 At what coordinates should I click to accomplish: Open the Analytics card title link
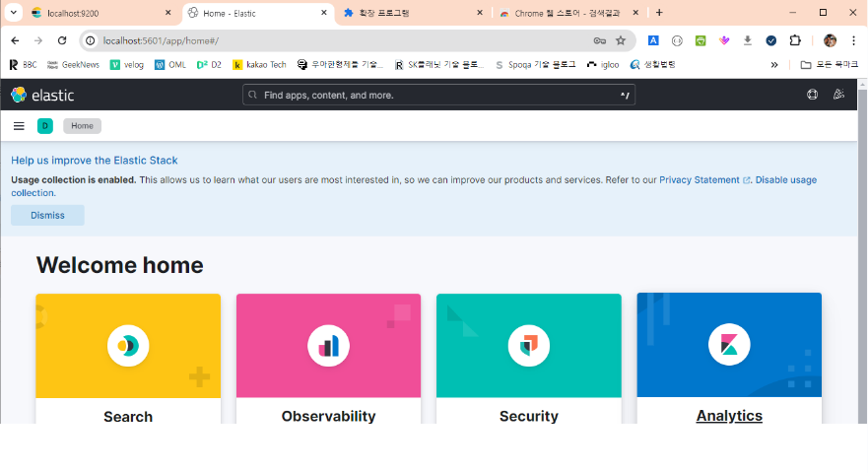pos(729,416)
